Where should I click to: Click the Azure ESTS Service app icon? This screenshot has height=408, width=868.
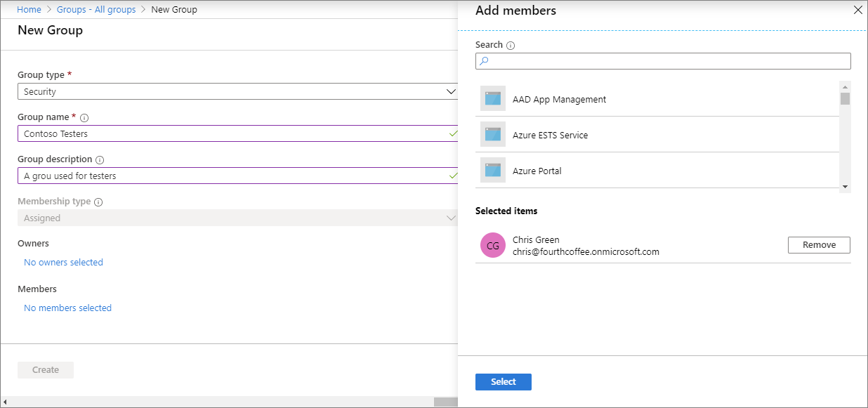tap(492, 134)
